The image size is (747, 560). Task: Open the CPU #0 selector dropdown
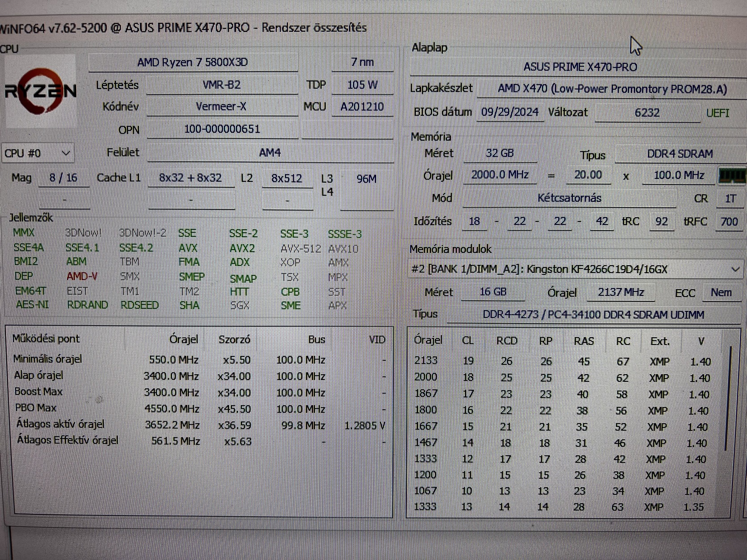point(38,153)
